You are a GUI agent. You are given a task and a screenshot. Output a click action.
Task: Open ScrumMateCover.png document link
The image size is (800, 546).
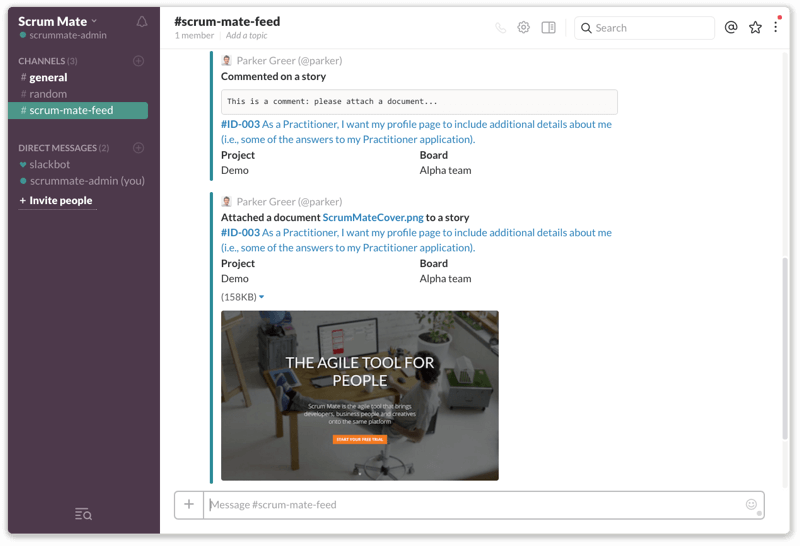tap(373, 217)
